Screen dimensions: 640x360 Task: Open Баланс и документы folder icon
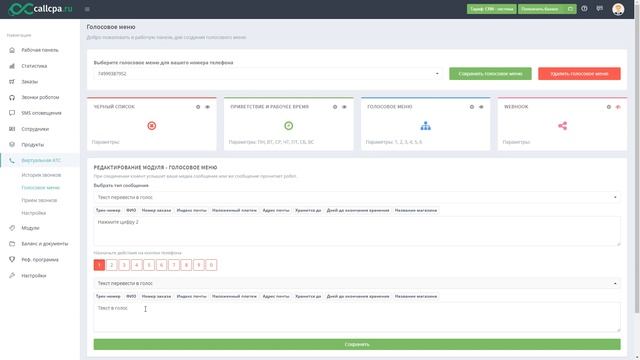click(12, 244)
